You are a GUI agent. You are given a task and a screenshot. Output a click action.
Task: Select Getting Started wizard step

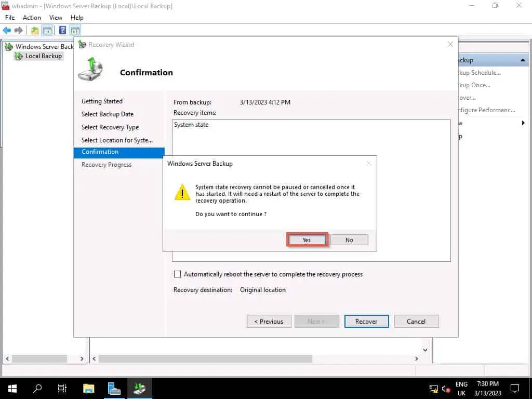click(102, 101)
